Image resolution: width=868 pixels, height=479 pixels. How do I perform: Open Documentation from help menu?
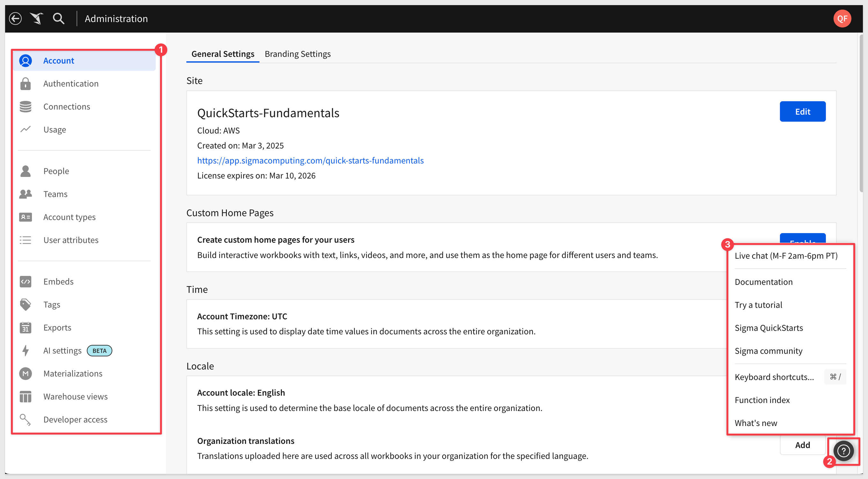(x=763, y=282)
